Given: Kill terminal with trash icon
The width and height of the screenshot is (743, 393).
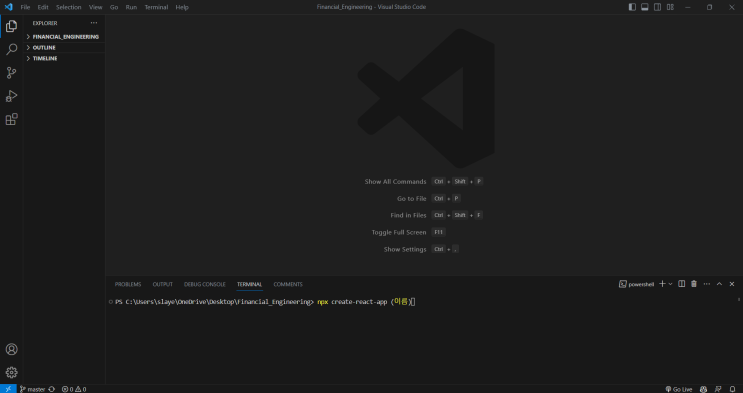Looking at the screenshot, I should (x=694, y=284).
